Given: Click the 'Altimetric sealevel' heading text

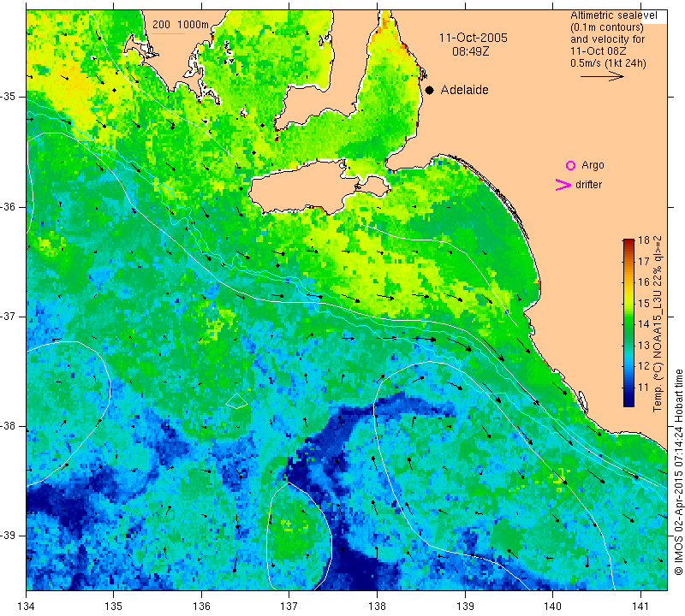Looking at the screenshot, I should click(613, 15).
